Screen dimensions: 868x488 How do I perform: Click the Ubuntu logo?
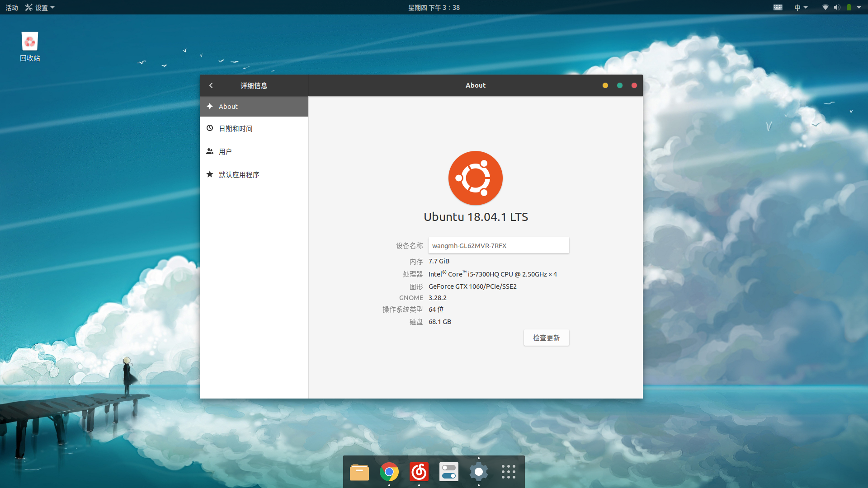[476, 178]
